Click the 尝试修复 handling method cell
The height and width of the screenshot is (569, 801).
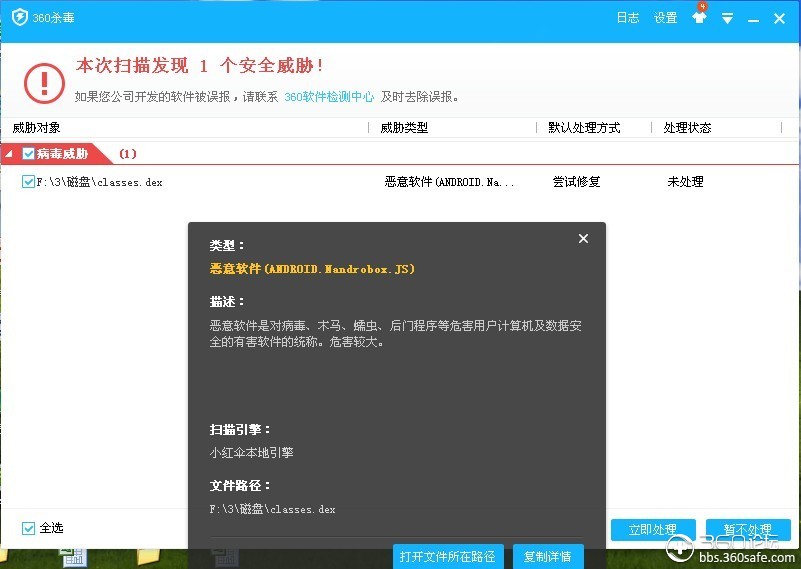(x=576, y=181)
